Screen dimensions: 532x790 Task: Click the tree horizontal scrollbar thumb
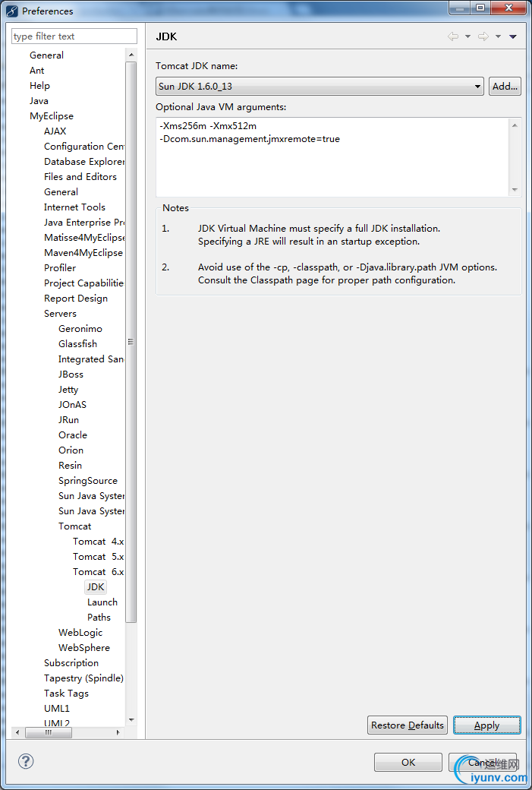[49, 732]
